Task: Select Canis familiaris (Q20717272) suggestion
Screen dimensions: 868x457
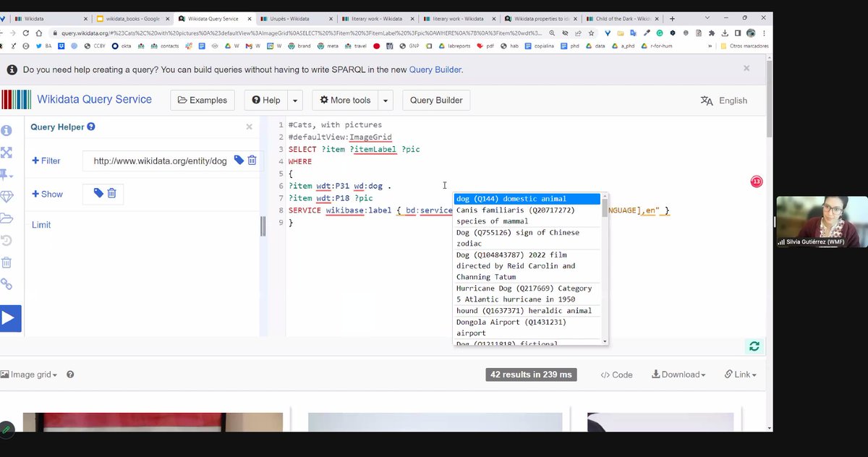Action: click(x=527, y=215)
